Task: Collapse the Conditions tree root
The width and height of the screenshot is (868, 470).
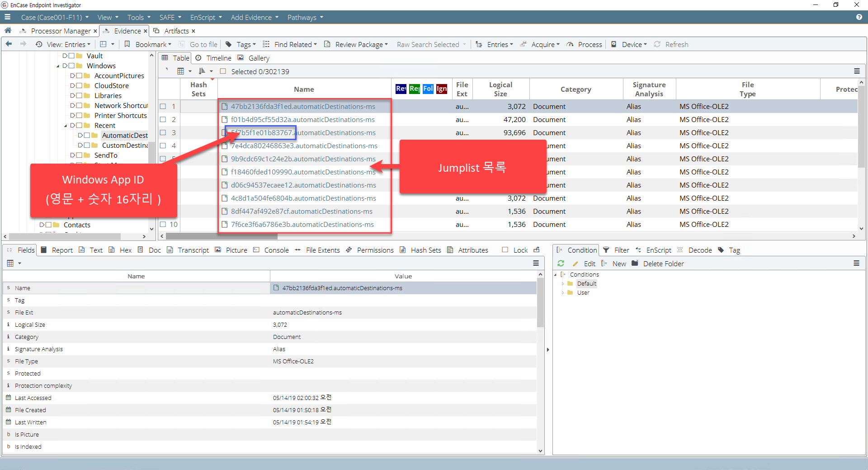Action: (556, 275)
